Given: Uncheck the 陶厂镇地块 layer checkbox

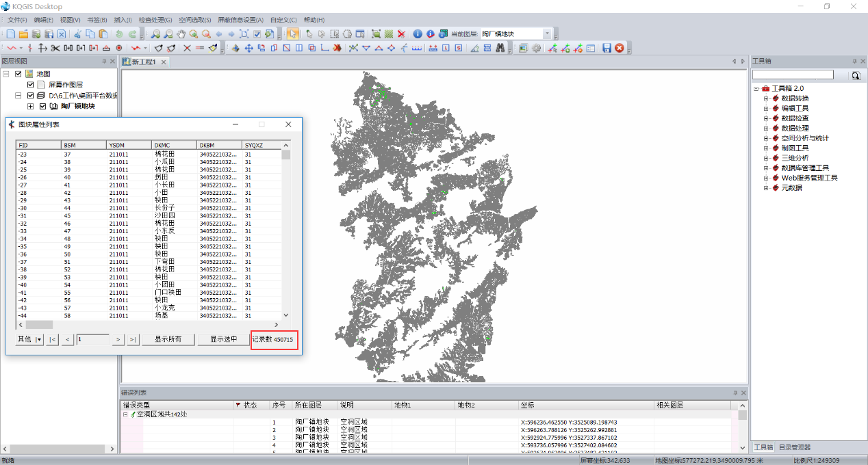Looking at the screenshot, I should click(x=42, y=107).
